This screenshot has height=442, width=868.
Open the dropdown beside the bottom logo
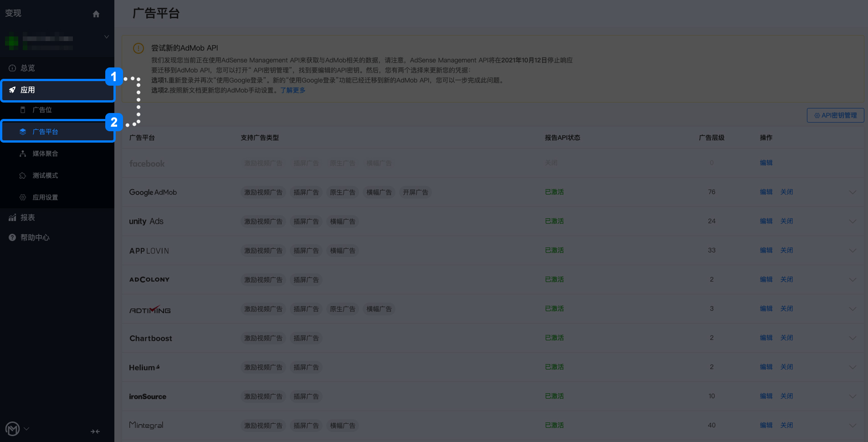(x=26, y=429)
